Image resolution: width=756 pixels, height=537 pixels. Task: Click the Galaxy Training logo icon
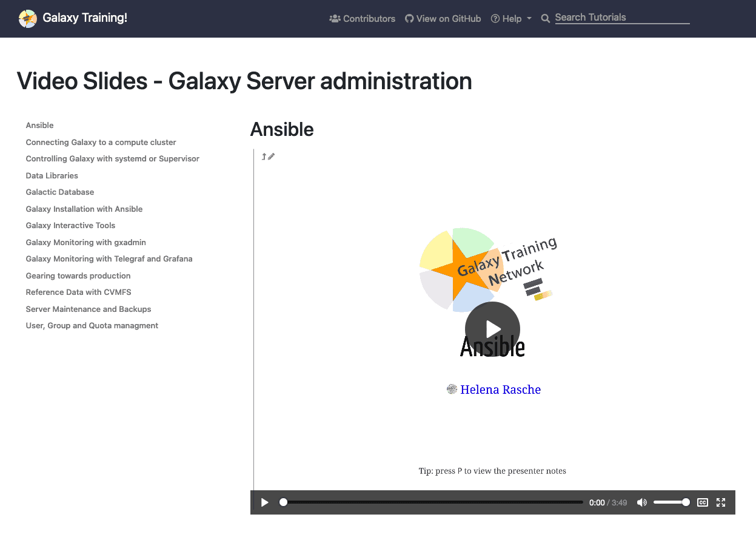(x=28, y=18)
